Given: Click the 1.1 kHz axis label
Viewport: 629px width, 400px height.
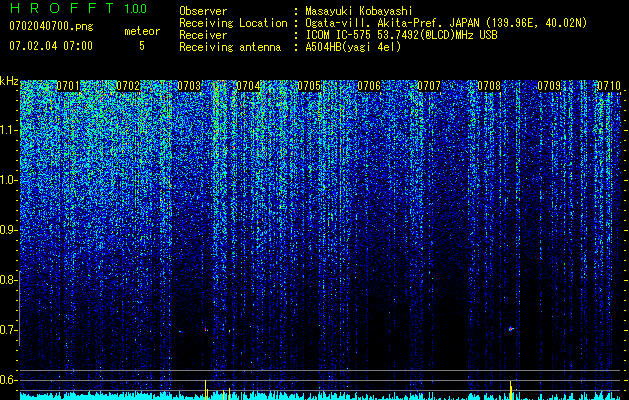Looking at the screenshot, I should [9, 131].
